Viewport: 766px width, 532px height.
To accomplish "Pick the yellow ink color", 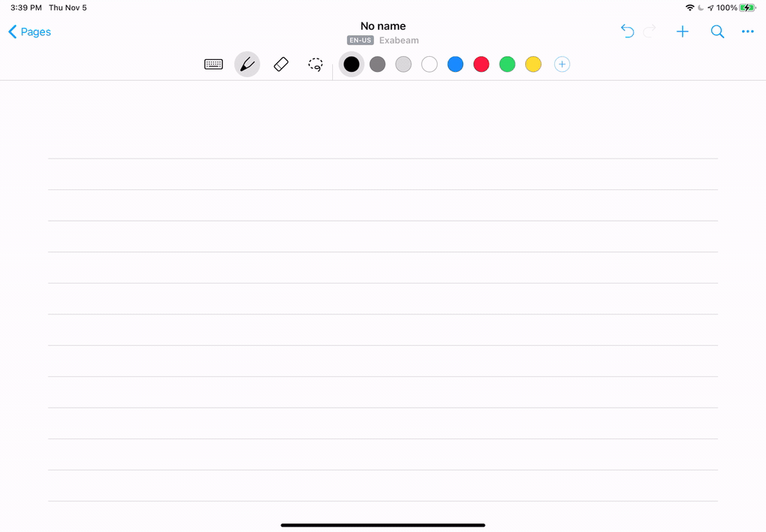I will (533, 64).
